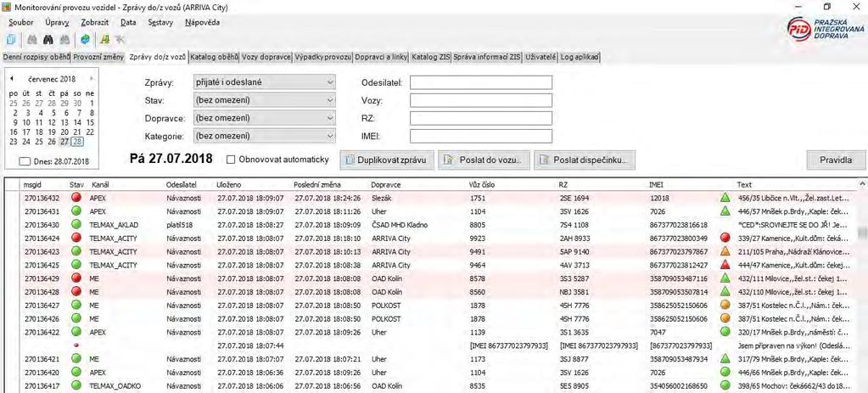The height and width of the screenshot is (393, 868).
Task: Click the Pravidla button
Action: click(836, 160)
